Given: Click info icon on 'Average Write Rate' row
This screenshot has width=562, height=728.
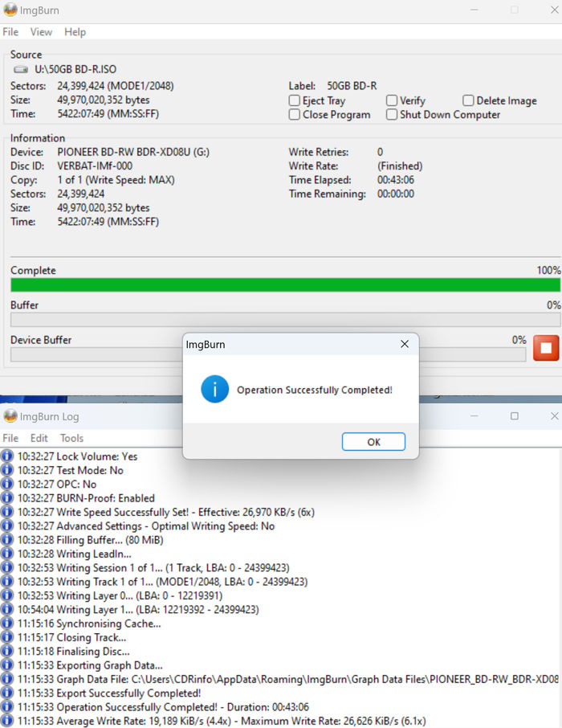Looking at the screenshot, I should (x=7, y=721).
